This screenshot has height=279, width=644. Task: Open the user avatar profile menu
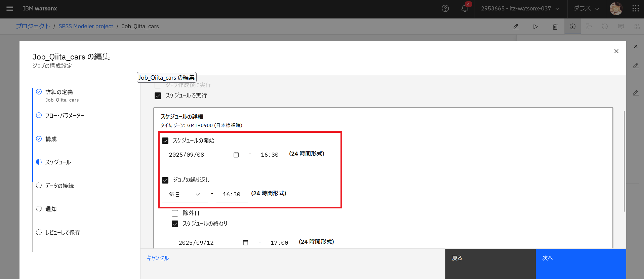pos(616,8)
